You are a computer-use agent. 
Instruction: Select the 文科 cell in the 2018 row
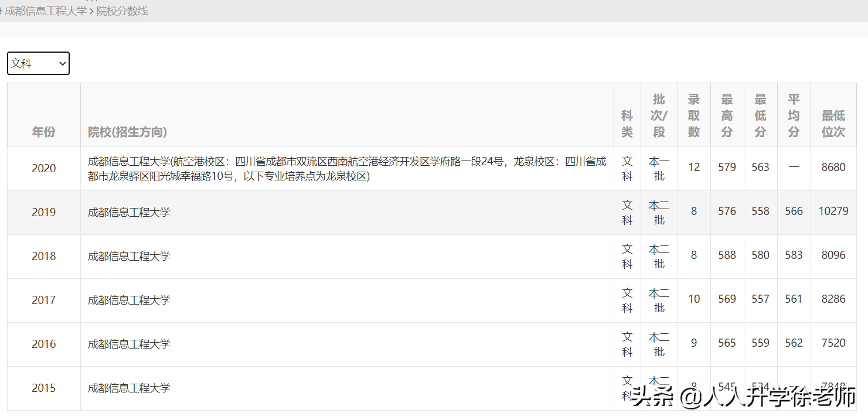pyautogui.click(x=627, y=256)
